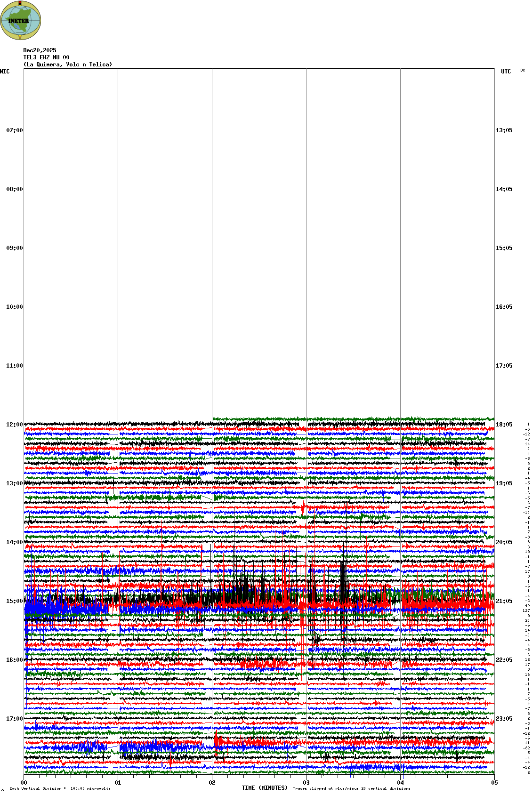Click the INETER logo

(21, 20)
